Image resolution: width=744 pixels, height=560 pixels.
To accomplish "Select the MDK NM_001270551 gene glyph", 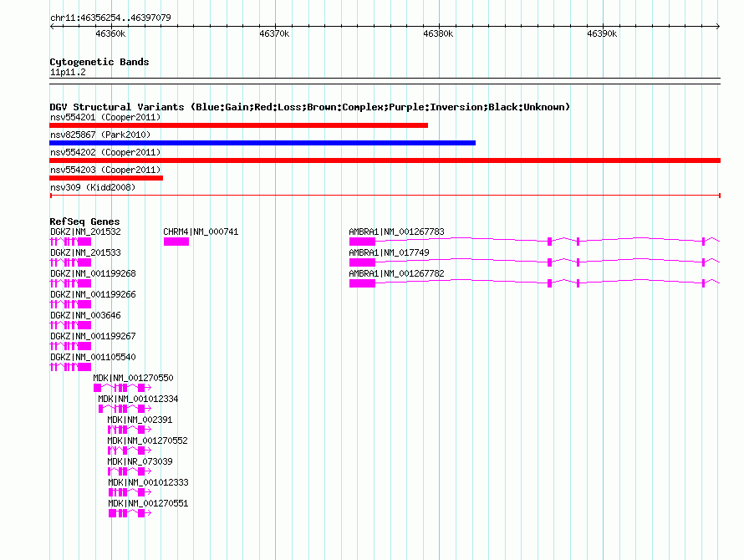I will point(130,513).
